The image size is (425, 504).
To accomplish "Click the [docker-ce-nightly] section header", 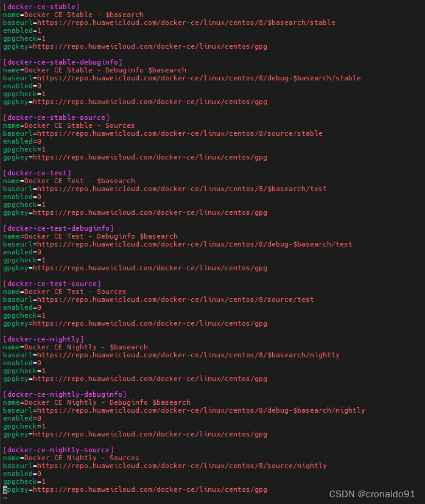I will click(x=43, y=339).
